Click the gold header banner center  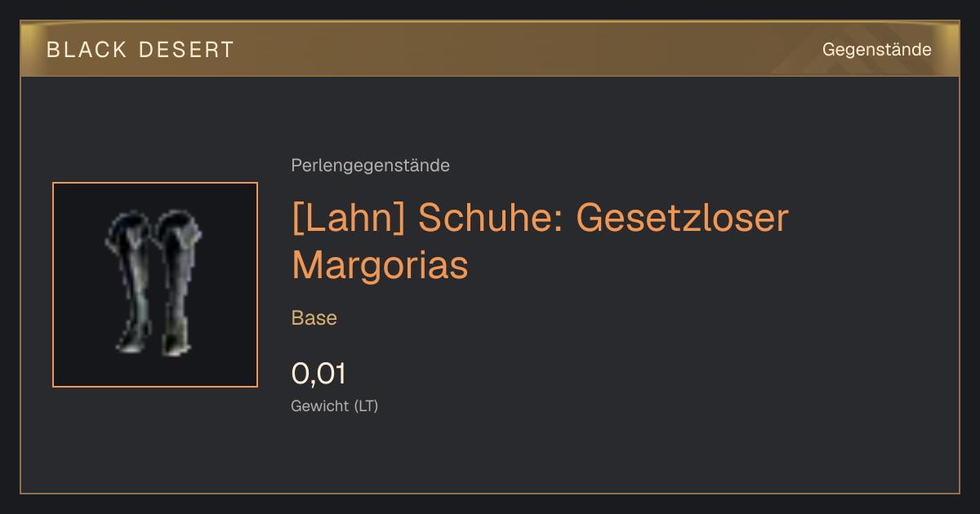coord(490,50)
